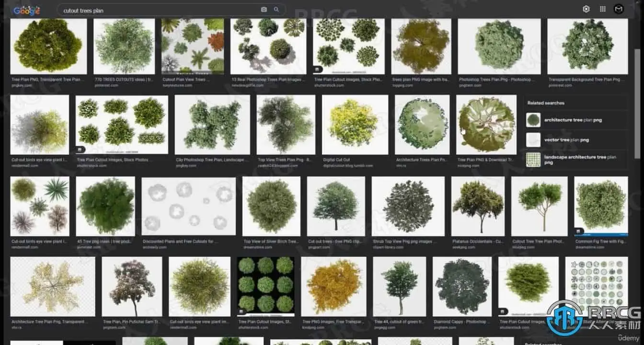Open the 'Photoshop Trees Plan.Png' image thumbnail
644x345 pixels.
(x=499, y=46)
